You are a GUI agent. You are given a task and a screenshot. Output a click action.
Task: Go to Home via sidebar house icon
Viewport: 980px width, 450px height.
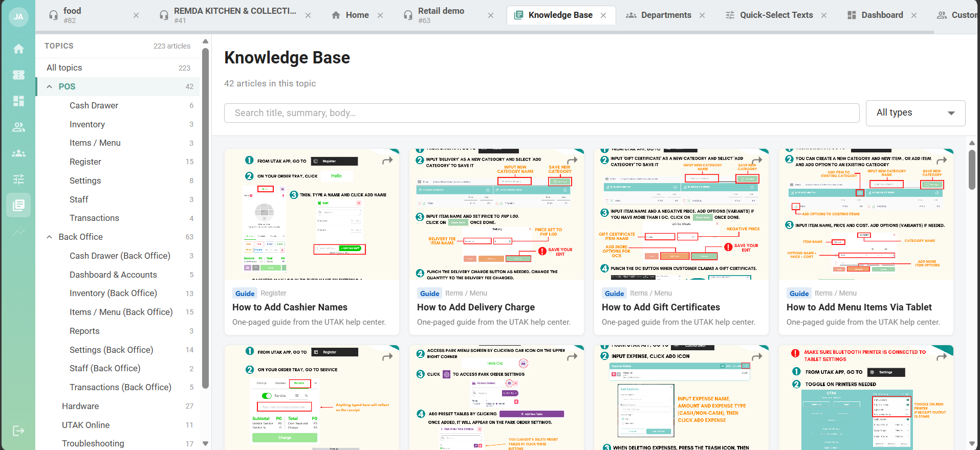coord(18,49)
